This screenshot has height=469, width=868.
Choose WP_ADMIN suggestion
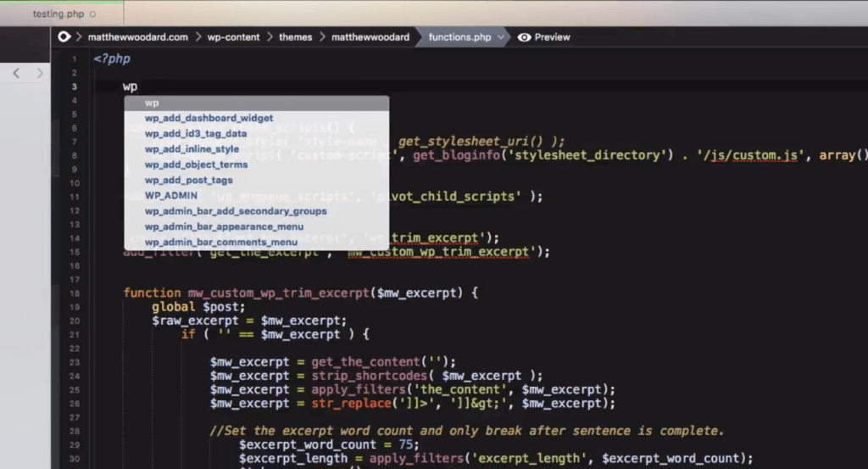pos(257,195)
